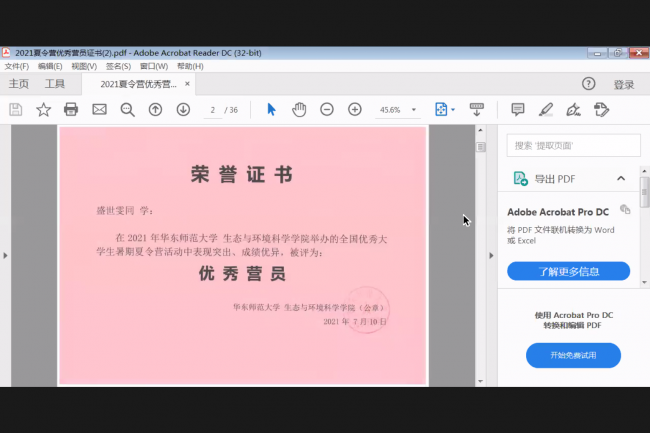Activate the hand pan tool

coord(299,109)
